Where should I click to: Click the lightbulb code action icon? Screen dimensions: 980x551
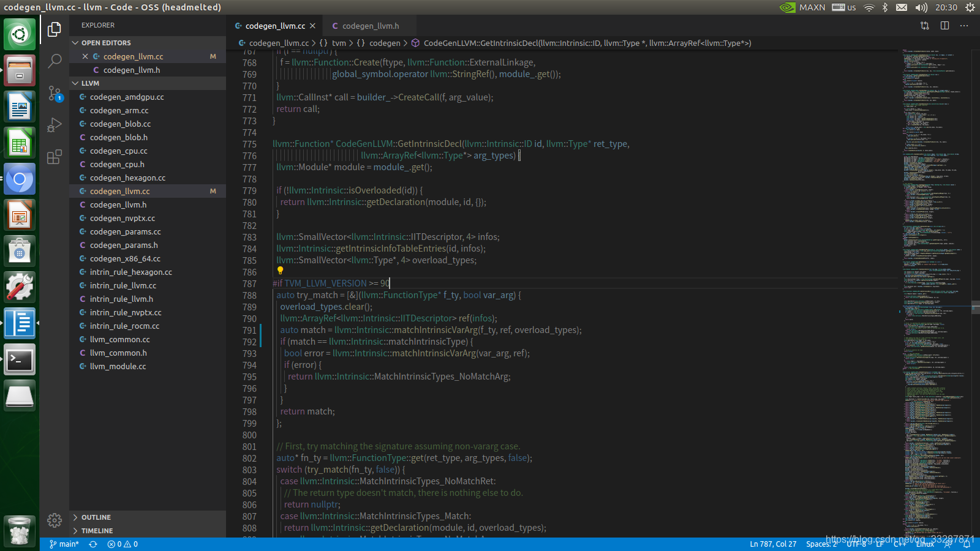pos(280,271)
